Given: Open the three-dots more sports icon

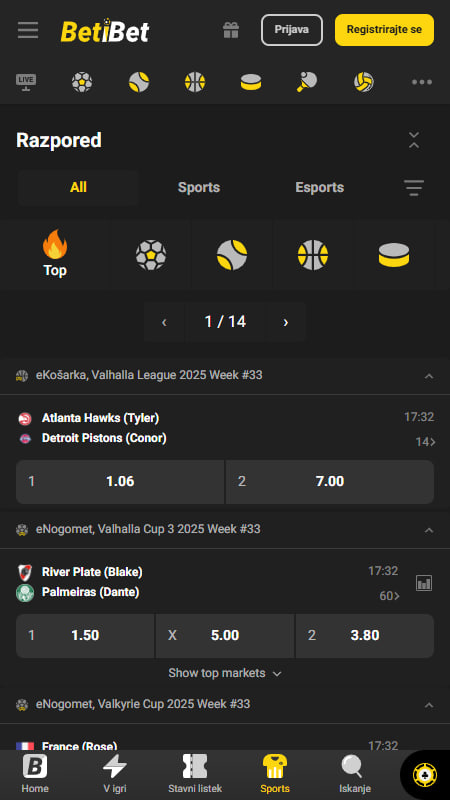Looking at the screenshot, I should (x=422, y=82).
